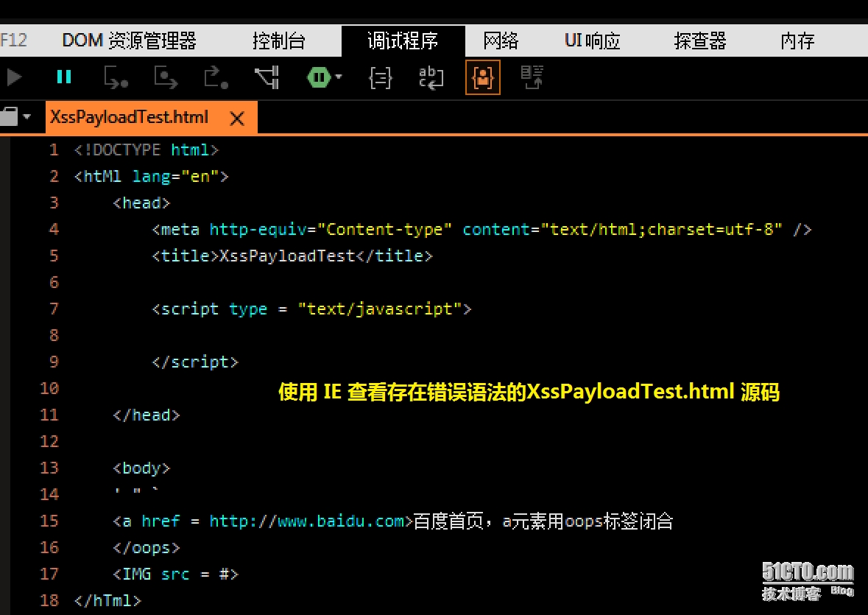Click the green exception behavior icon

tap(319, 77)
